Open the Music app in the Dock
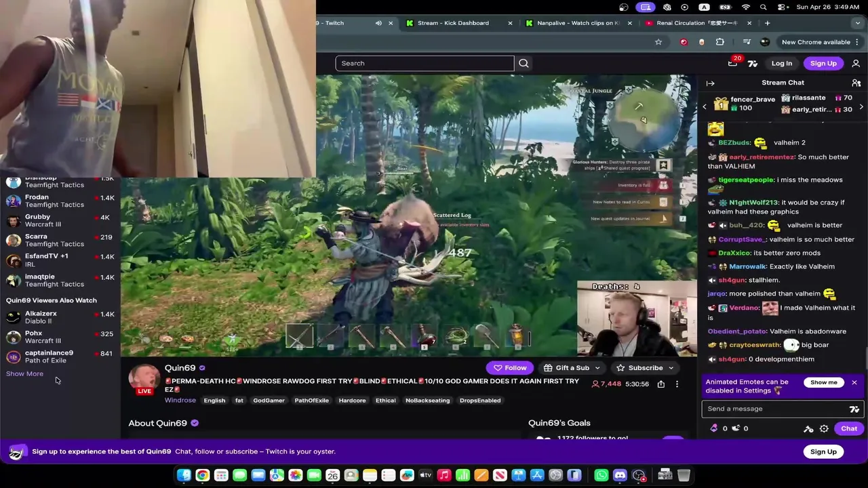 tap(444, 475)
